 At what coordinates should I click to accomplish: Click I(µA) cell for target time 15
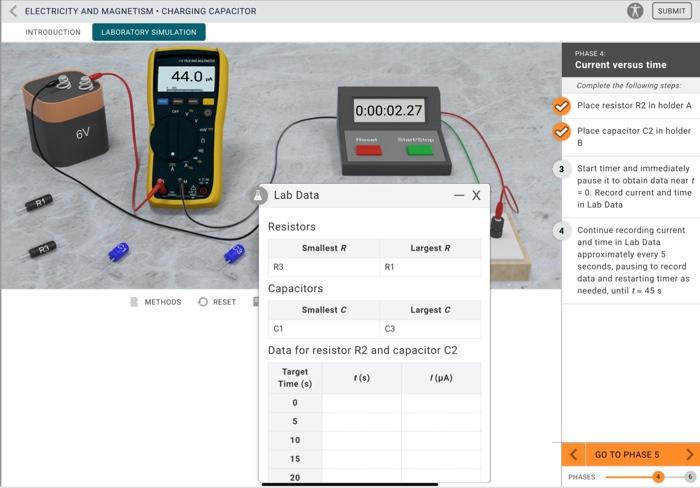pos(441,459)
